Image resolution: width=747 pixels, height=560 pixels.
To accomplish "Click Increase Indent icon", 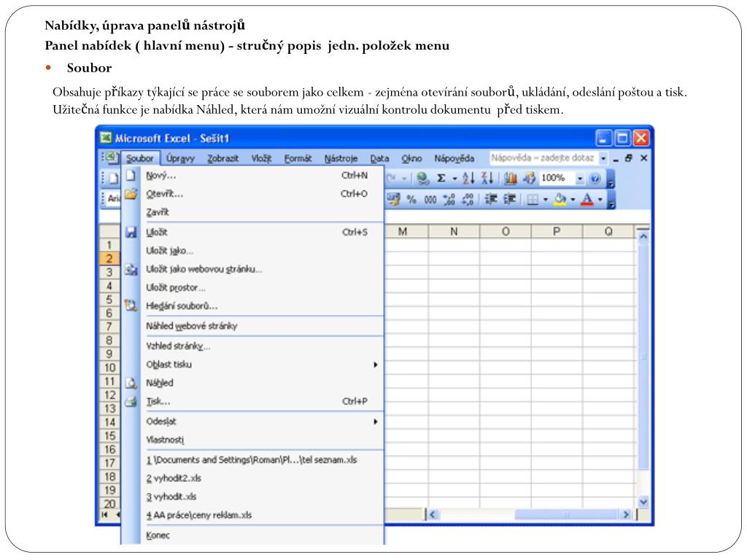I will tap(509, 199).
